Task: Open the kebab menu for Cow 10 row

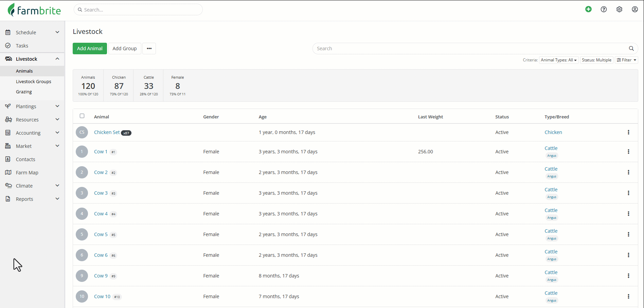Action: point(628,296)
